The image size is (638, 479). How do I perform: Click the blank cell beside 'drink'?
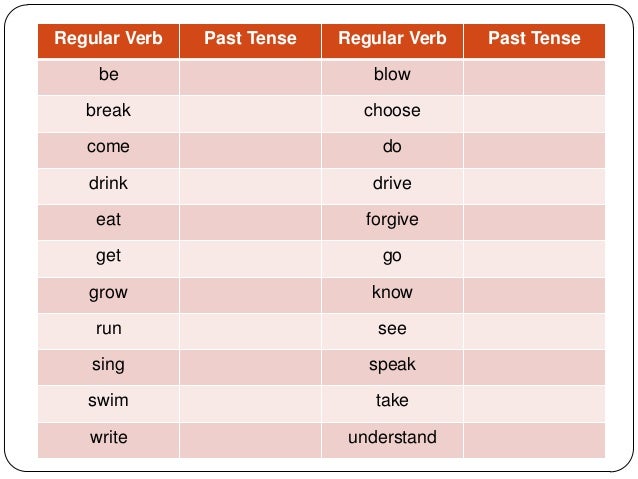(250, 186)
